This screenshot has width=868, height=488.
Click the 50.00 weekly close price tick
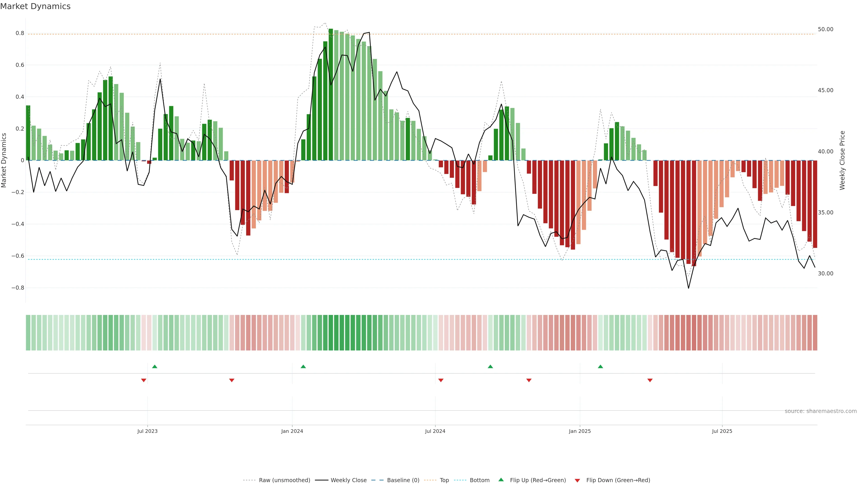click(x=826, y=29)
